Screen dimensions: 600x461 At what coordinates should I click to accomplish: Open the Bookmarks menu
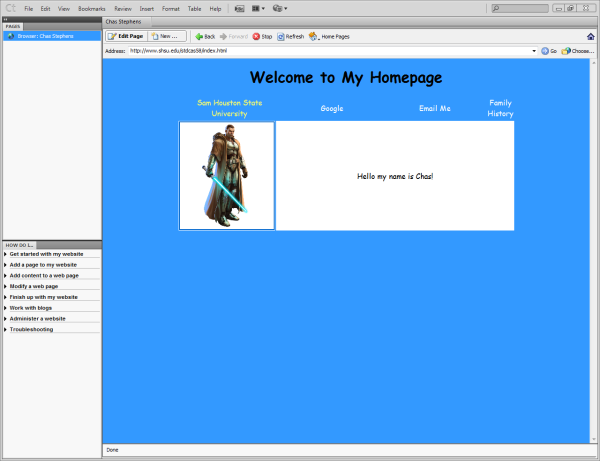[x=91, y=8]
